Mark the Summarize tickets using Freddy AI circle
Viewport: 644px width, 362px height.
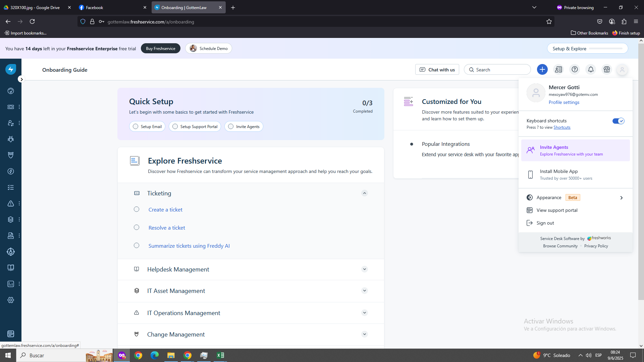137,245
